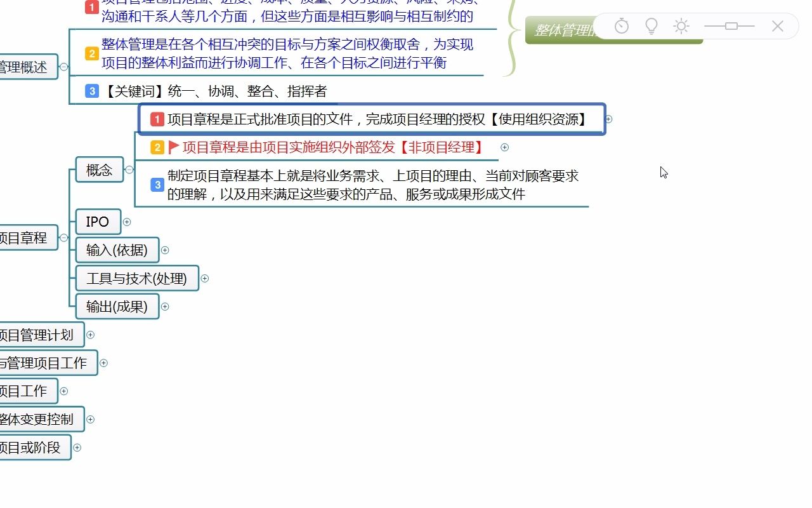This screenshot has width=812, height=508.
Task: Collapse the 项目章程 branch
Action: [x=63, y=237]
